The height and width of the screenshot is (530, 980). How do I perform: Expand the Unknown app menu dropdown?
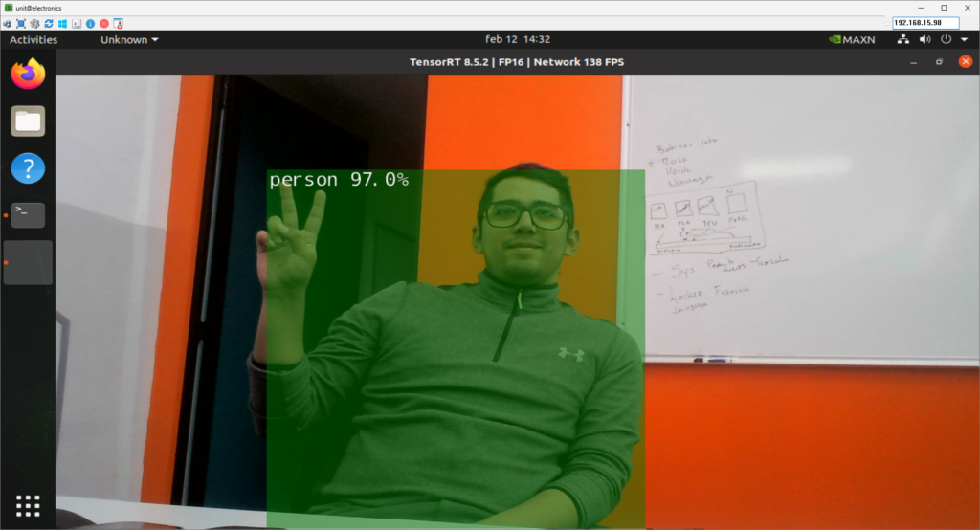129,40
